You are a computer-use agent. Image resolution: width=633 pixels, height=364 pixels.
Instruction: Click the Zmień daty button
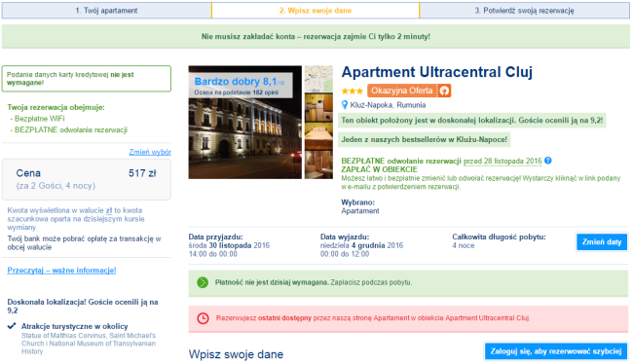point(602,242)
